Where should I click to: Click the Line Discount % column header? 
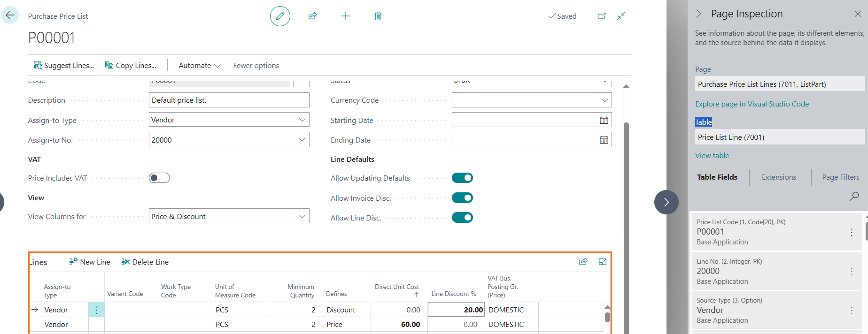pos(454,294)
